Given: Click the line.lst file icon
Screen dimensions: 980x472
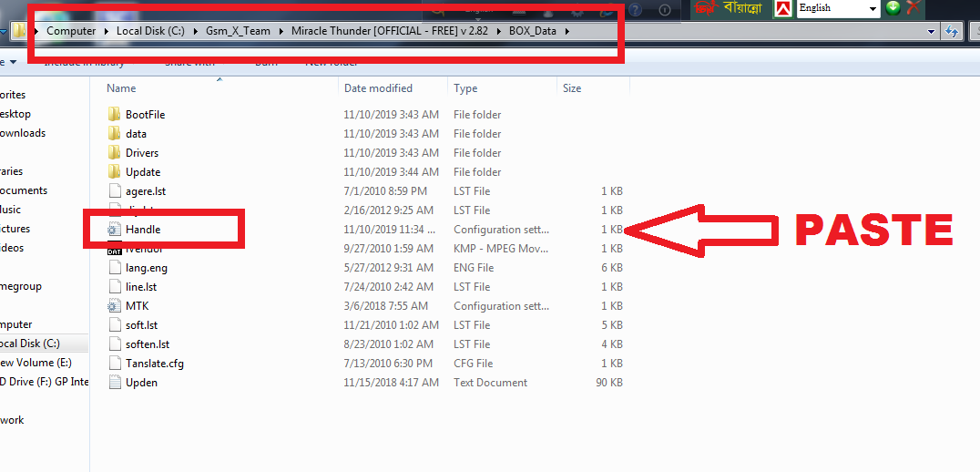Looking at the screenshot, I should (114, 287).
